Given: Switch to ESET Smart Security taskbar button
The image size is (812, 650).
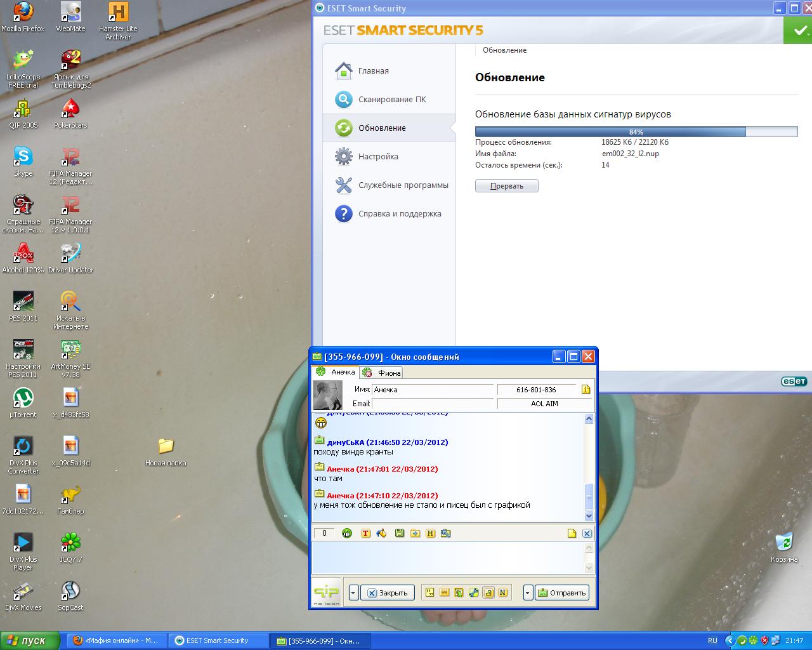Looking at the screenshot, I should point(218,640).
